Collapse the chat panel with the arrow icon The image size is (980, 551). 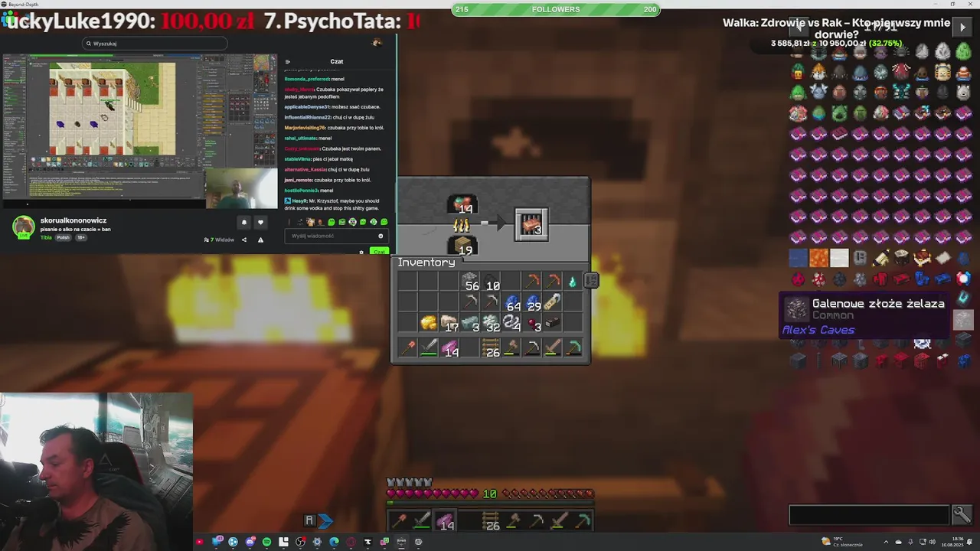[x=288, y=61]
